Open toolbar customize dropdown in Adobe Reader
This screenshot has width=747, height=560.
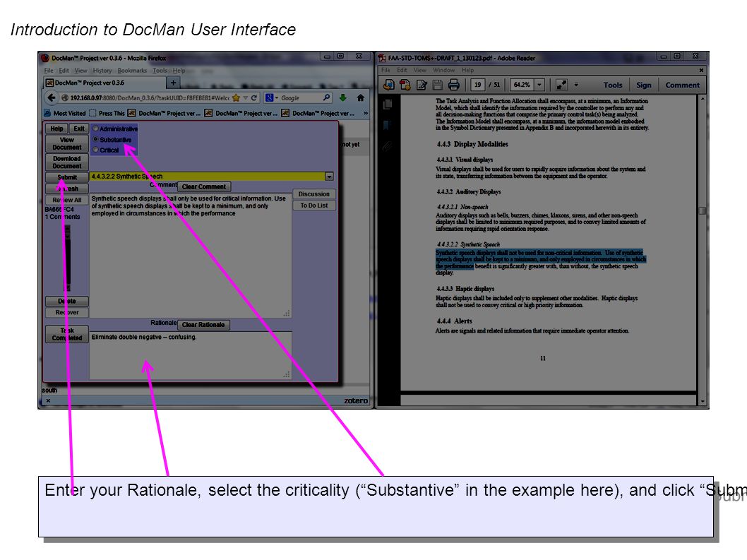coord(576,85)
